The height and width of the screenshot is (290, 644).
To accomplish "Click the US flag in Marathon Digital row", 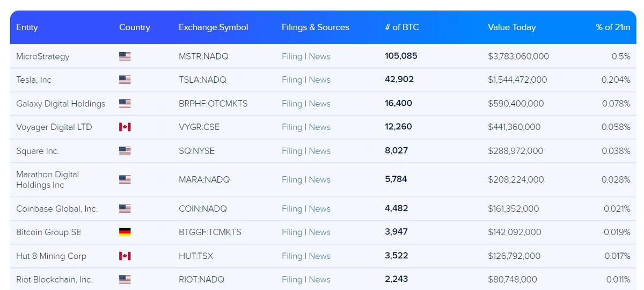I will [125, 179].
